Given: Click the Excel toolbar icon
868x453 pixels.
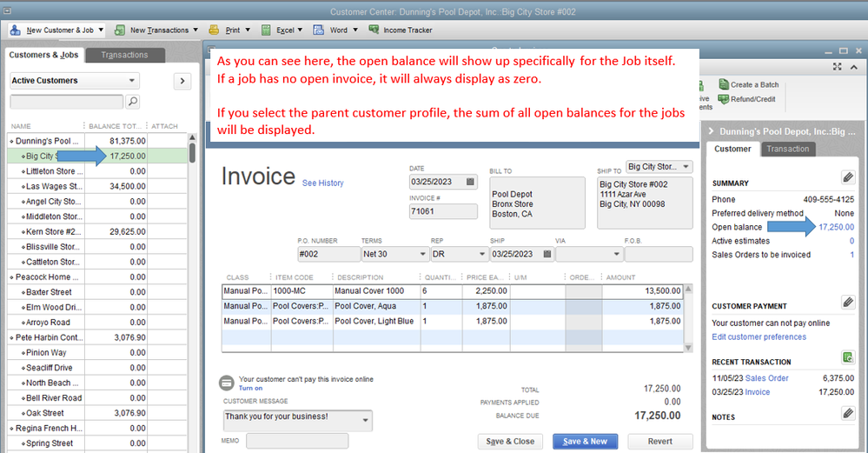Looking at the screenshot, I should tap(266, 30).
